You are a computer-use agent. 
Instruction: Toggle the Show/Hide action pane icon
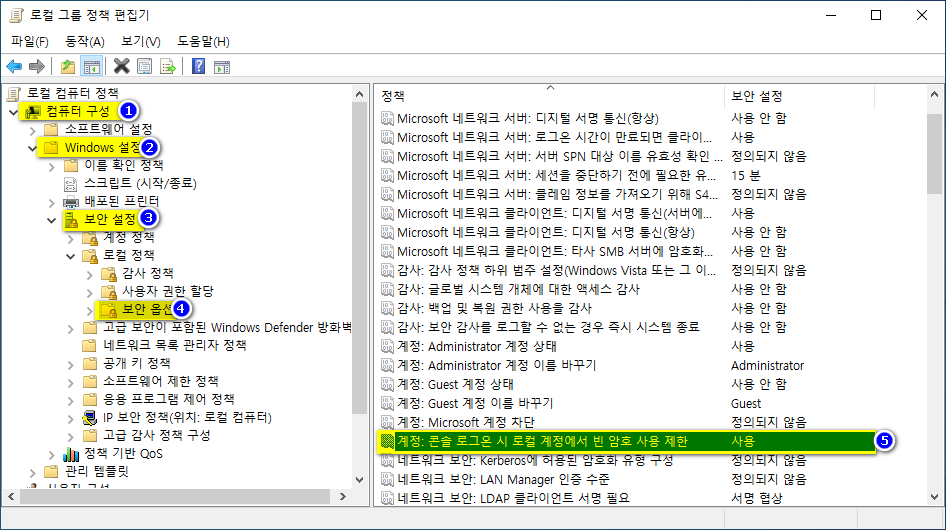click(x=221, y=66)
